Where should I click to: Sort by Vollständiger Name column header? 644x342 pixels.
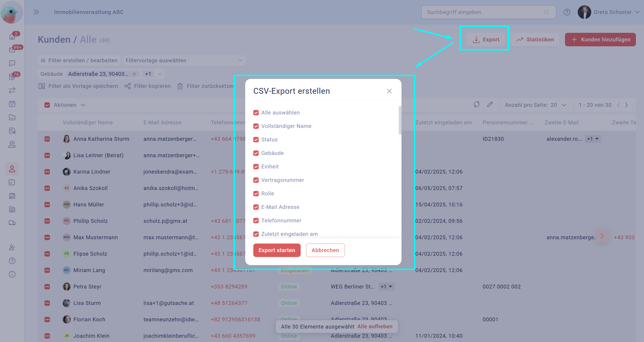click(88, 123)
